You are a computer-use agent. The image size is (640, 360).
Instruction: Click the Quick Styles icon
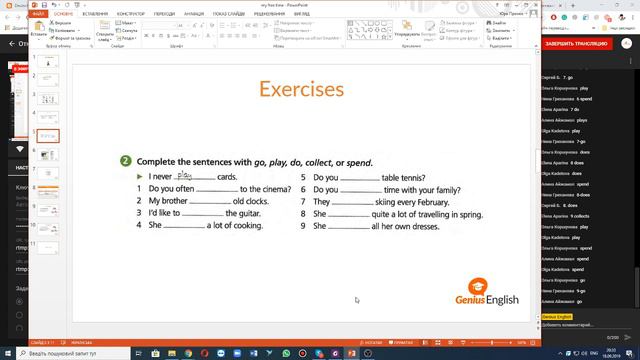(x=429, y=27)
